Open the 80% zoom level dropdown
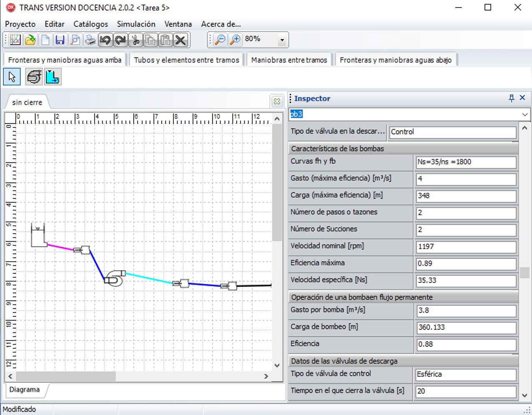 [x=282, y=40]
